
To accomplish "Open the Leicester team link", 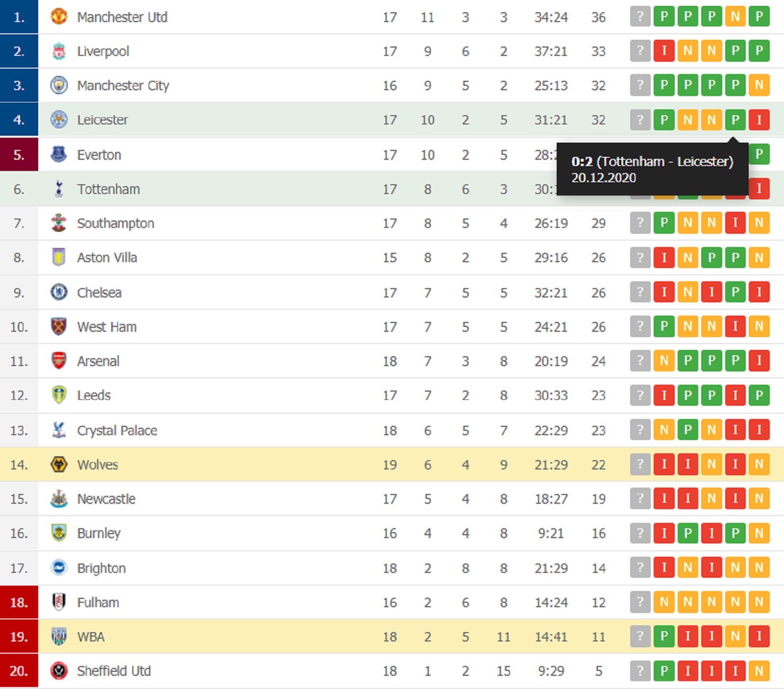I will pos(102,120).
